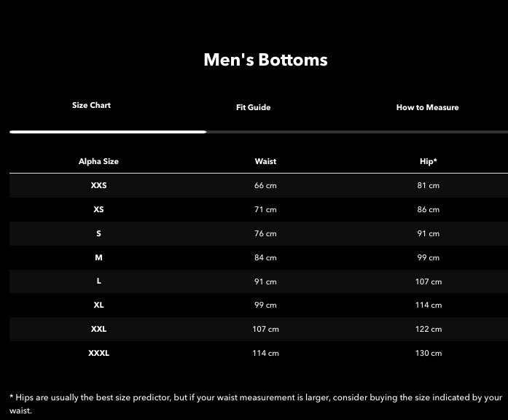Select the XXS size row label
The width and height of the screenshot is (508, 420).
[98, 185]
